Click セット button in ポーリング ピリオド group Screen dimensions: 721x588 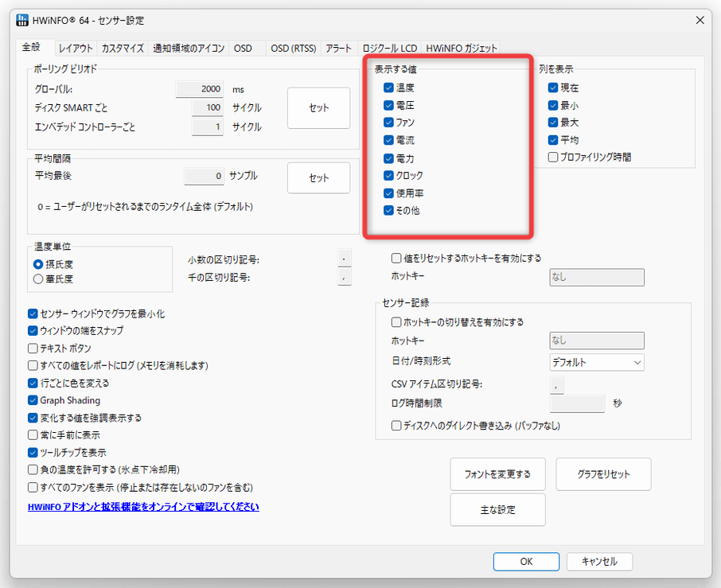318,108
